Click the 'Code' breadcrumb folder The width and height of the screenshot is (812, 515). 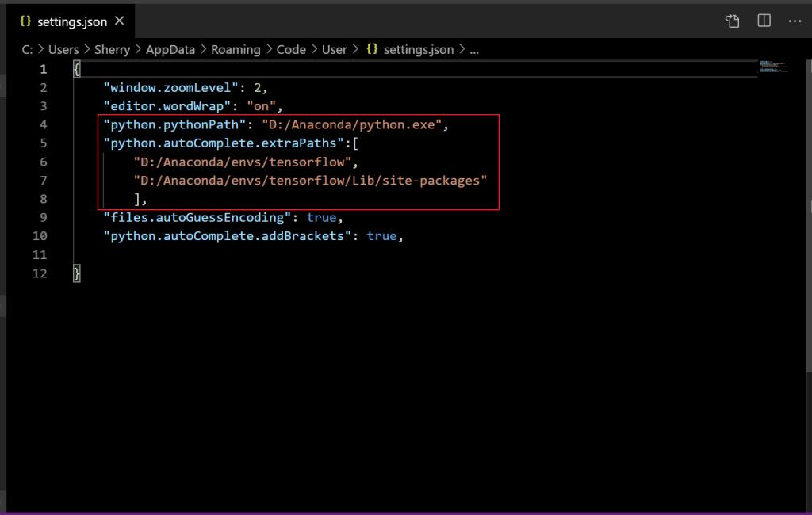[291, 49]
